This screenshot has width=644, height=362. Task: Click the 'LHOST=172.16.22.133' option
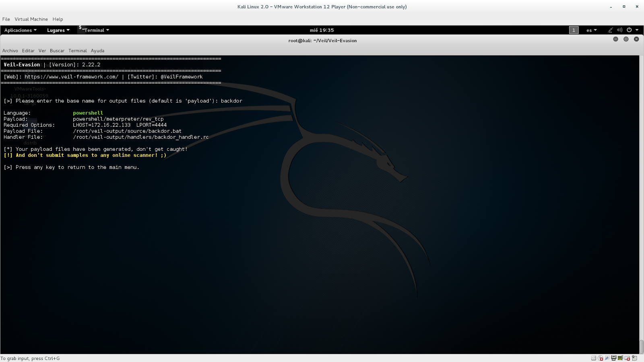point(102,125)
